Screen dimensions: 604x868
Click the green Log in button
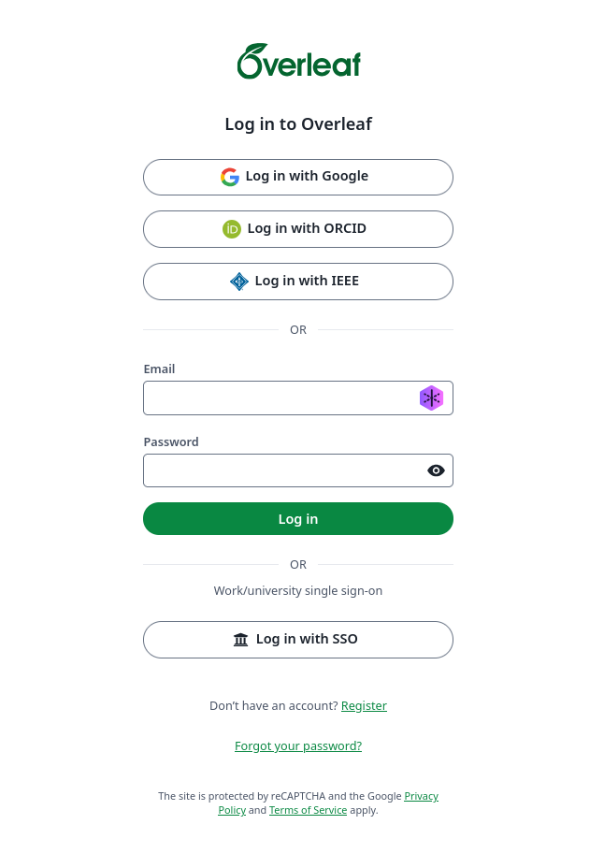[298, 519]
